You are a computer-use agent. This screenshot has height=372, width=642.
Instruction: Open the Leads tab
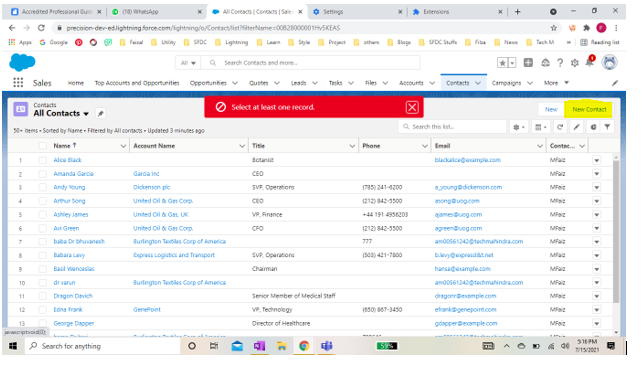(x=298, y=83)
